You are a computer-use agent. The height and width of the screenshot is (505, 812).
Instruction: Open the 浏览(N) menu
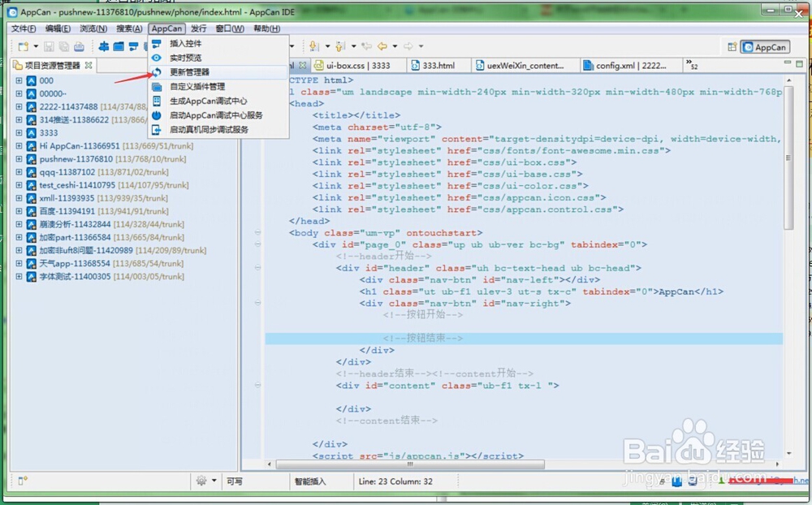tap(93, 28)
